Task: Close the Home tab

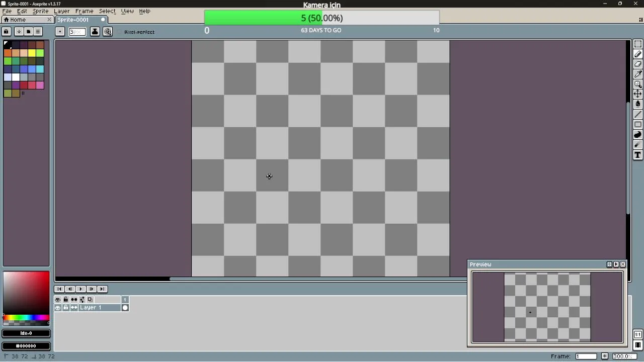Action: click(49, 20)
